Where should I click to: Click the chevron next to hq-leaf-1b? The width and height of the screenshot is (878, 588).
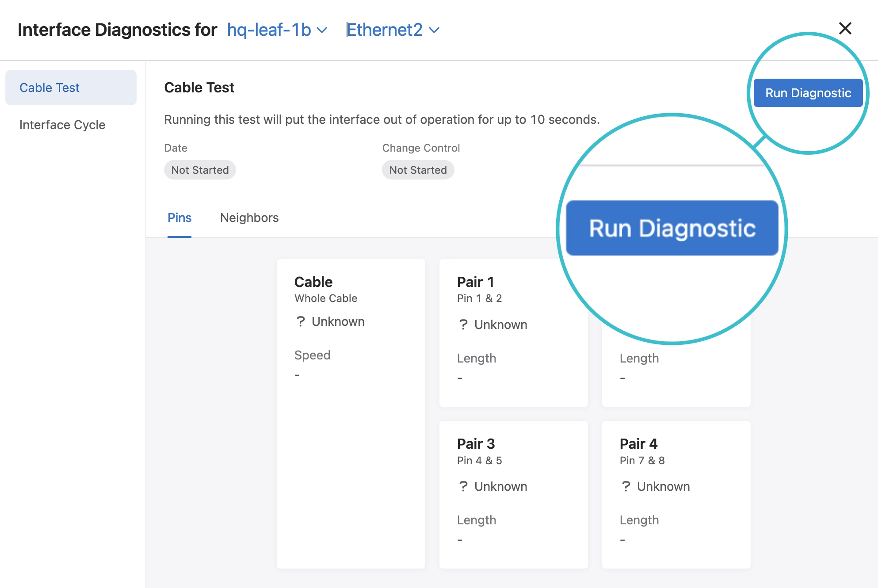click(x=322, y=30)
